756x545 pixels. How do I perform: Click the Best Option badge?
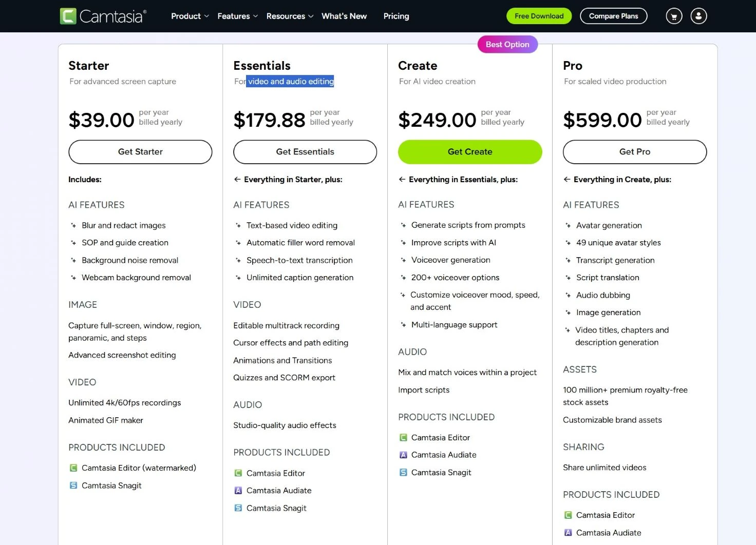tap(507, 44)
